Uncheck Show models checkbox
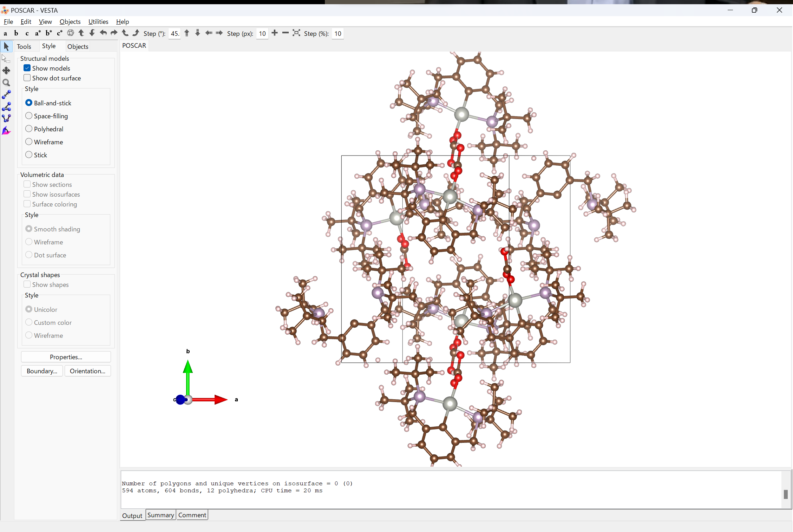The height and width of the screenshot is (532, 793). 27,68
